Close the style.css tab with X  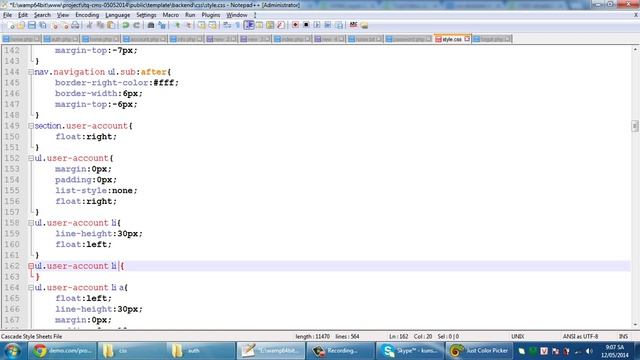[467, 39]
